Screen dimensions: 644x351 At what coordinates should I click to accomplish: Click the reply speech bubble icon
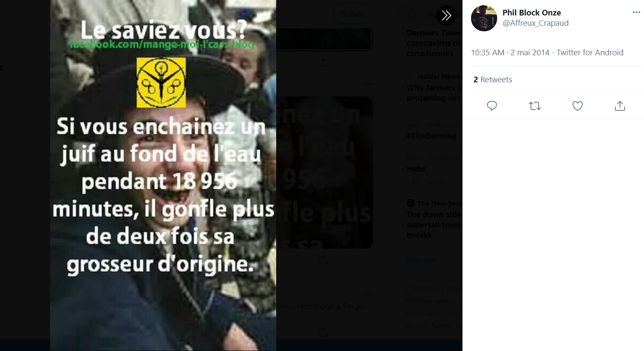492,106
